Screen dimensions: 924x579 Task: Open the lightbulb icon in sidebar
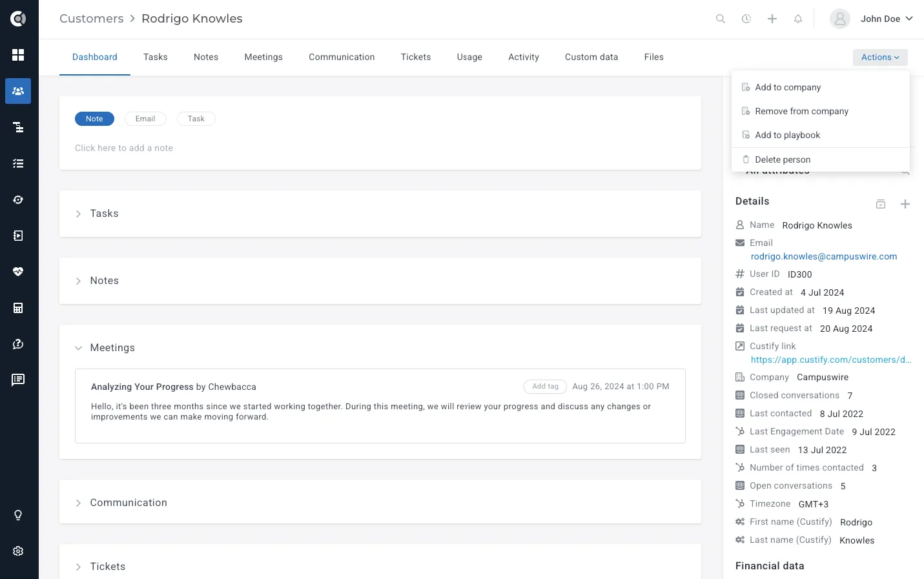(x=18, y=515)
